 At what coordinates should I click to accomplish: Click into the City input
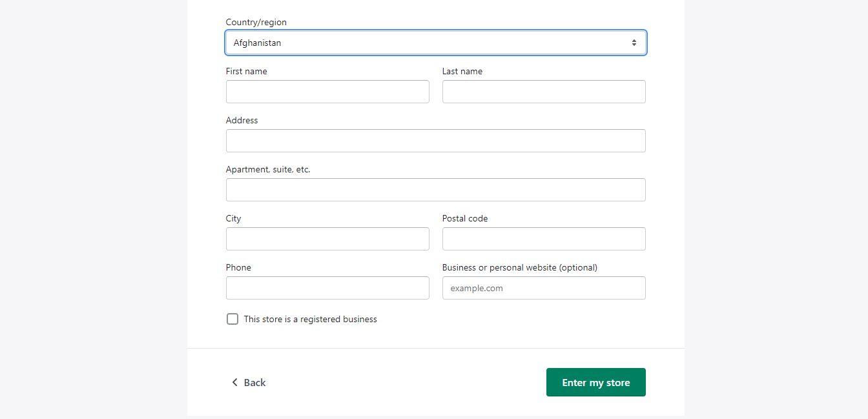[327, 238]
